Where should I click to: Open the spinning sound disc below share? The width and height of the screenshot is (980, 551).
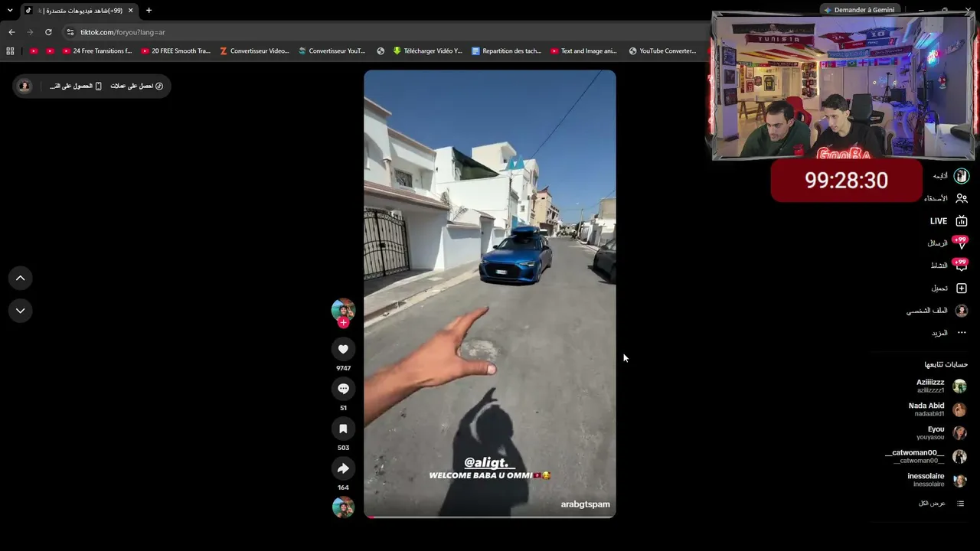coord(343,507)
